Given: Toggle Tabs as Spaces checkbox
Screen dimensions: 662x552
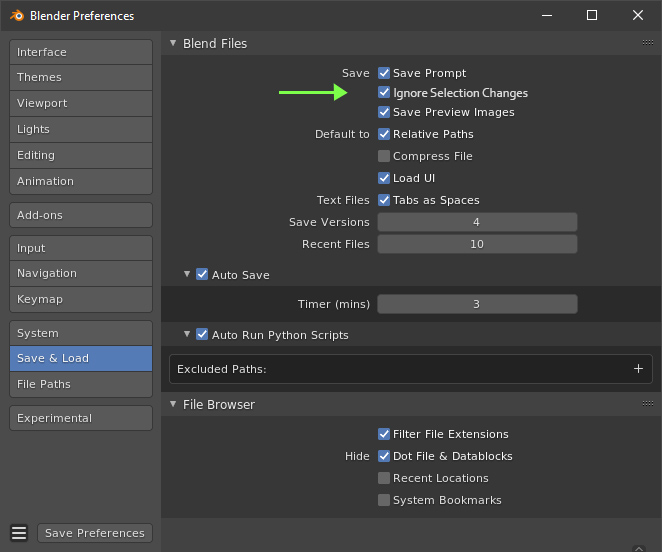Looking at the screenshot, I should 384,200.
